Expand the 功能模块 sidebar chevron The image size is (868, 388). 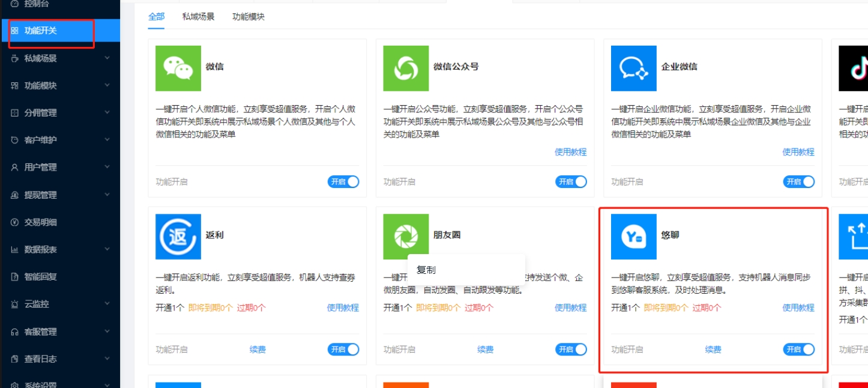[107, 85]
